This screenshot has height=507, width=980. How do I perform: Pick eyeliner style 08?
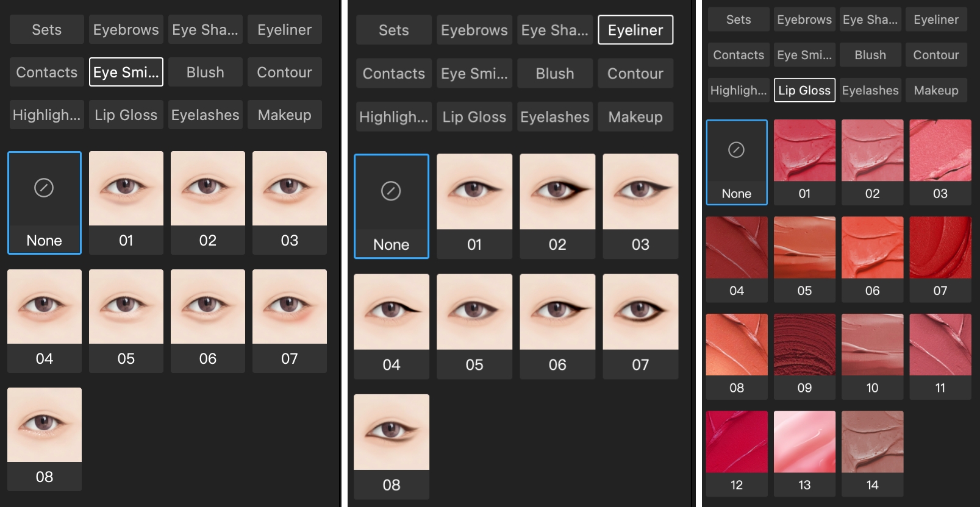[x=391, y=445]
